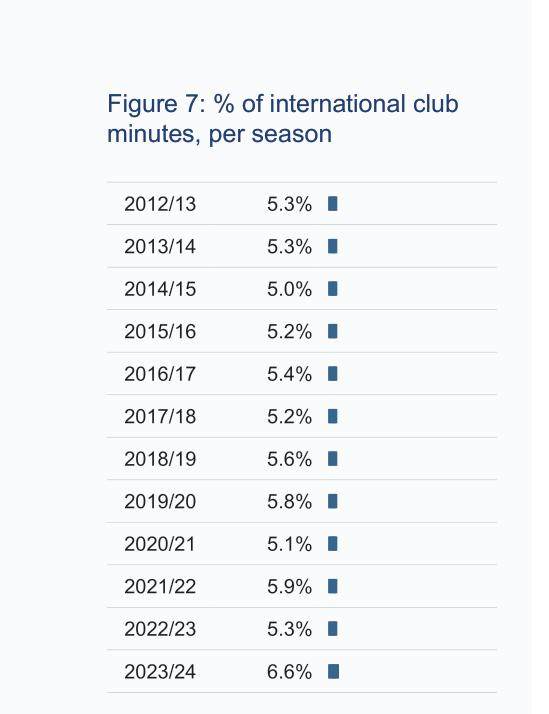This screenshot has height=714, width=549.
Task: Click the blue bar next to 5.8%
Action: 333,501
